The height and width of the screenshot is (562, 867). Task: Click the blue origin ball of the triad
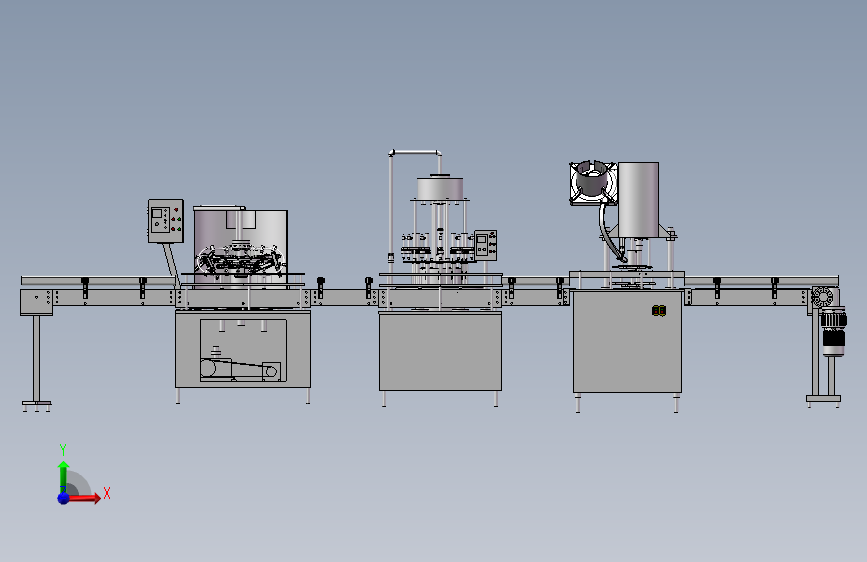tap(64, 498)
